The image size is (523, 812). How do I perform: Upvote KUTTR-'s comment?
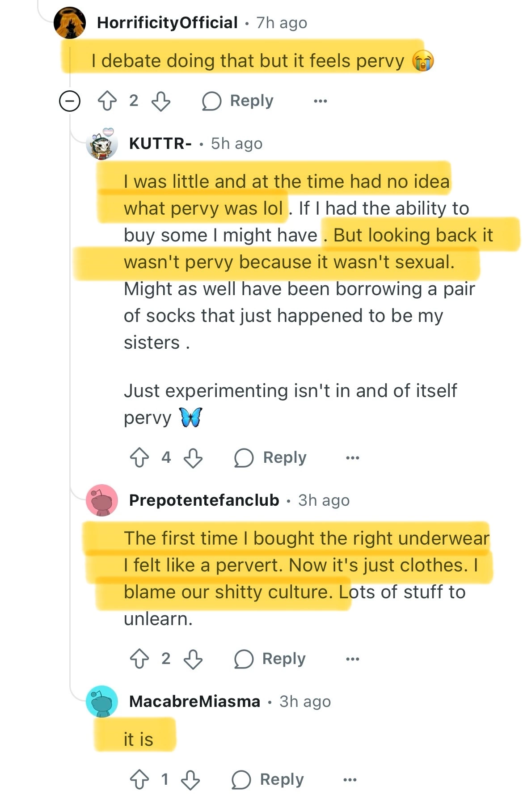(x=139, y=457)
